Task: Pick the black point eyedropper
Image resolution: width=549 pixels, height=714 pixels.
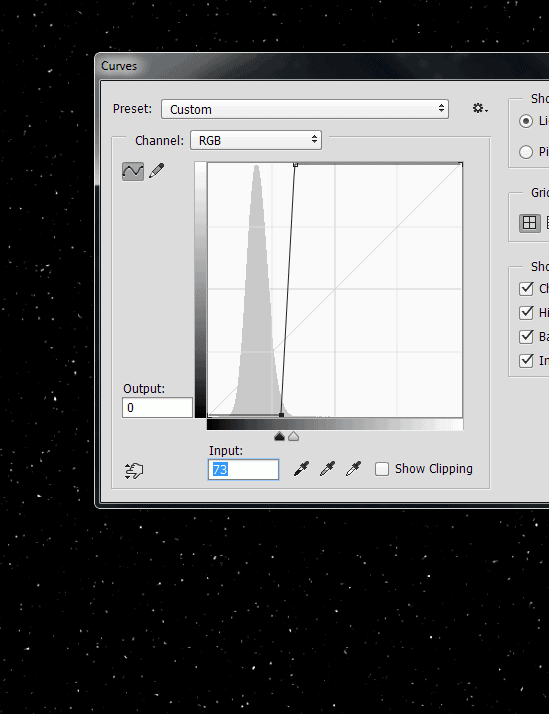Action: [301, 469]
